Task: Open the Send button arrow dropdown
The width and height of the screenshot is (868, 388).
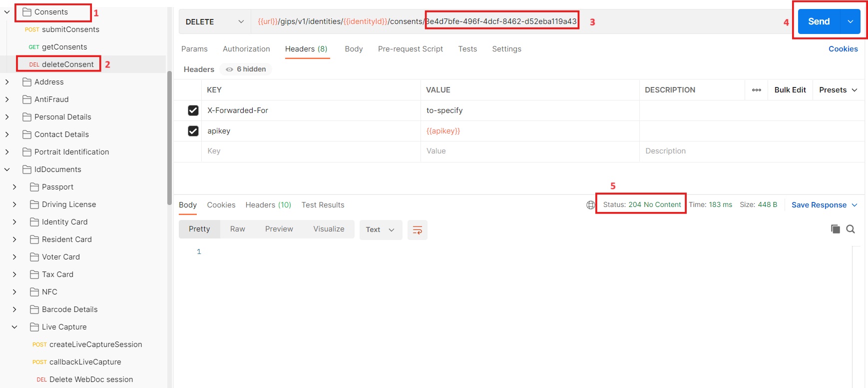Action: click(x=851, y=21)
